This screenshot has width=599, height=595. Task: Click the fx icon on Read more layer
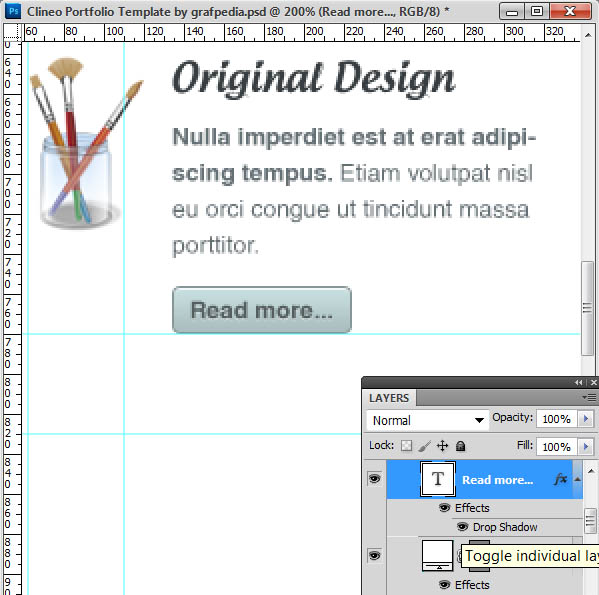point(560,479)
